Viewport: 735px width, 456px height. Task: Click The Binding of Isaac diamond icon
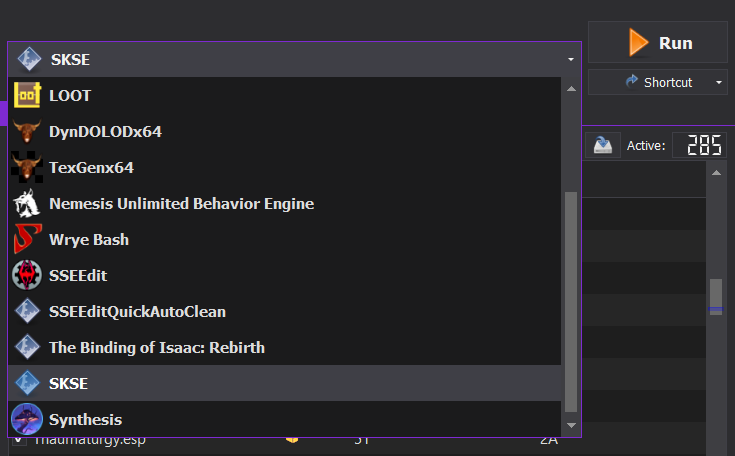27,347
